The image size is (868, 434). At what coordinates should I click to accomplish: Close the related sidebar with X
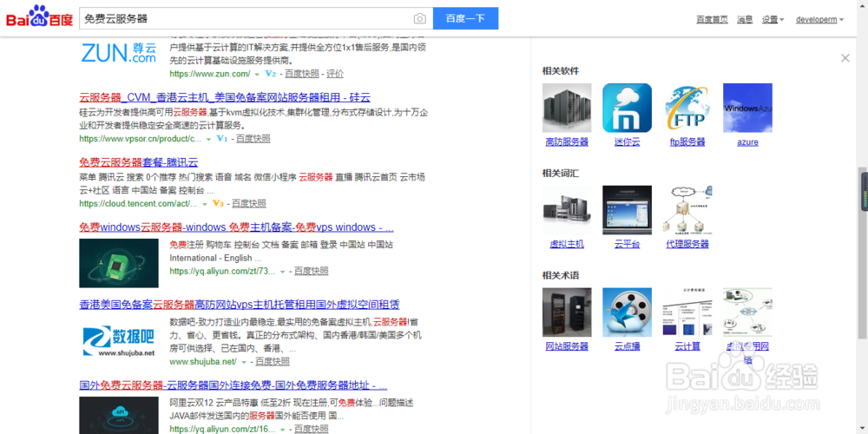[845, 58]
